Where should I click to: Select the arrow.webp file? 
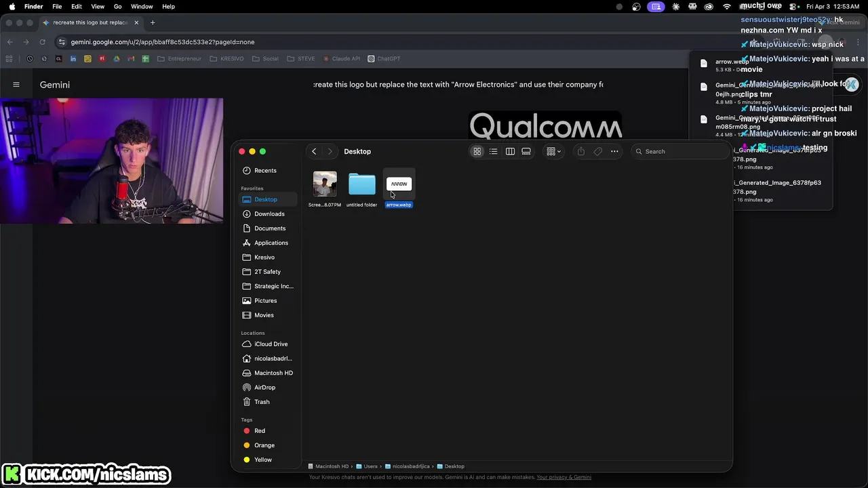click(399, 188)
